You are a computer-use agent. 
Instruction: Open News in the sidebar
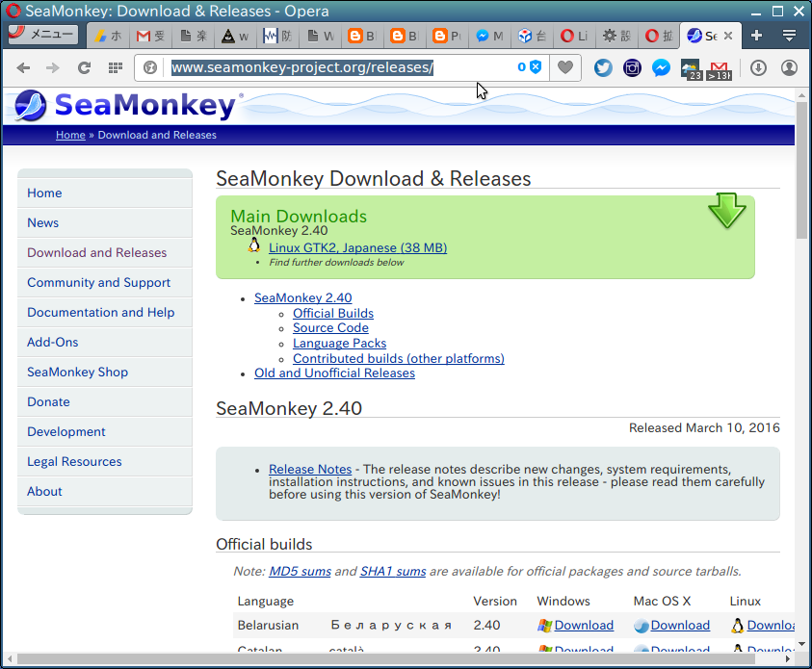(105, 223)
